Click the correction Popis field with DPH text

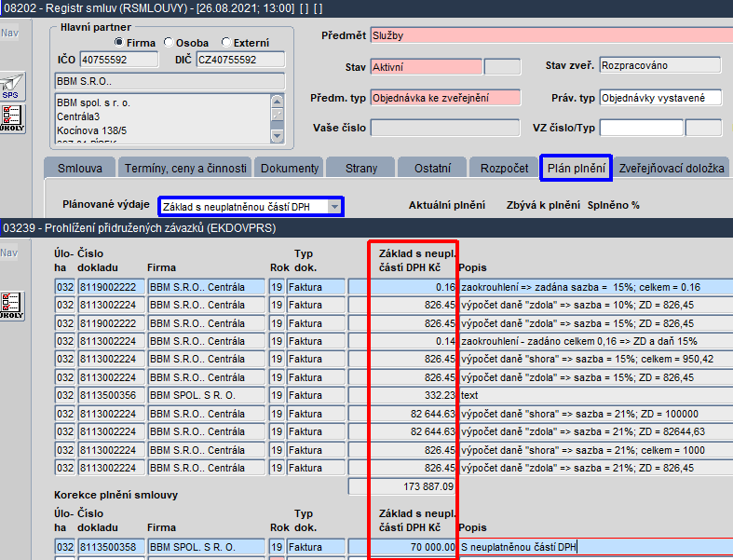596,547
